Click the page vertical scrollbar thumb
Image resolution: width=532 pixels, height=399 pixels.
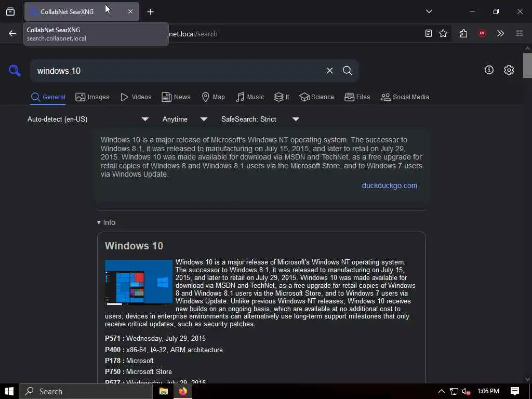527,65
